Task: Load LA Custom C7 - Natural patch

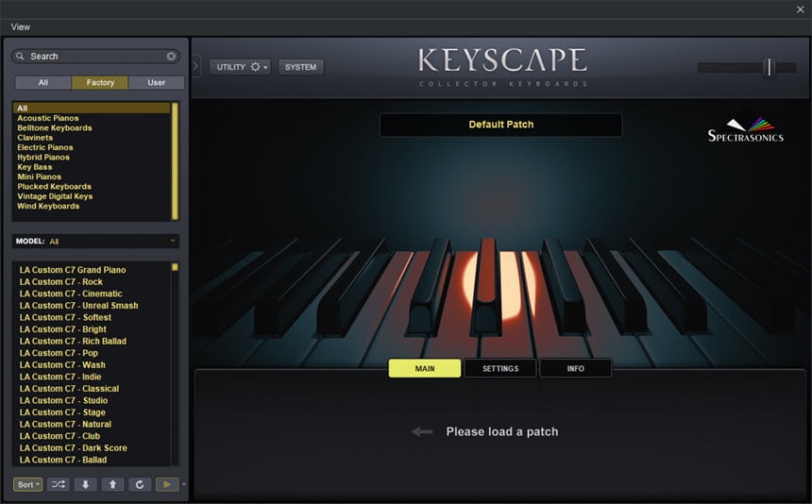Action: click(65, 425)
